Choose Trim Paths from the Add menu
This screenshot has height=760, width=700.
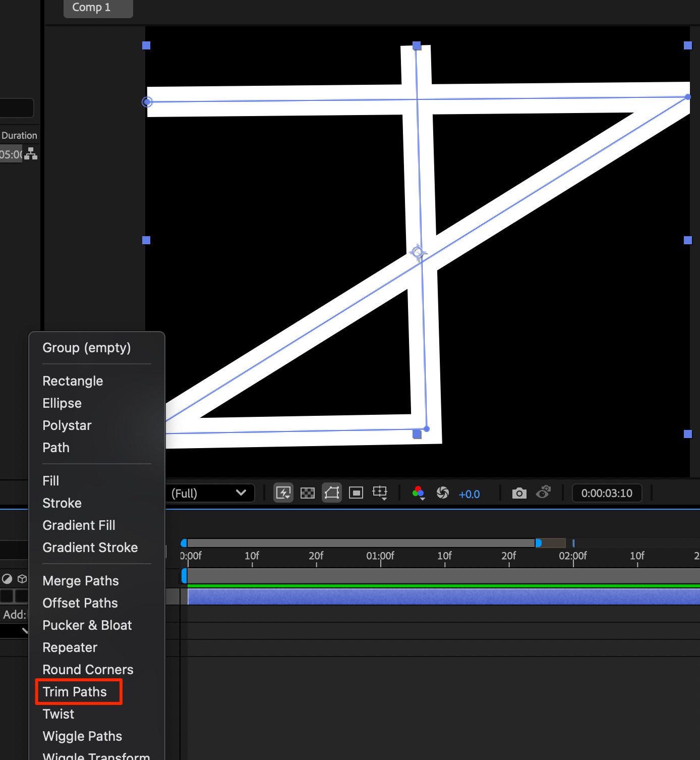pos(75,692)
